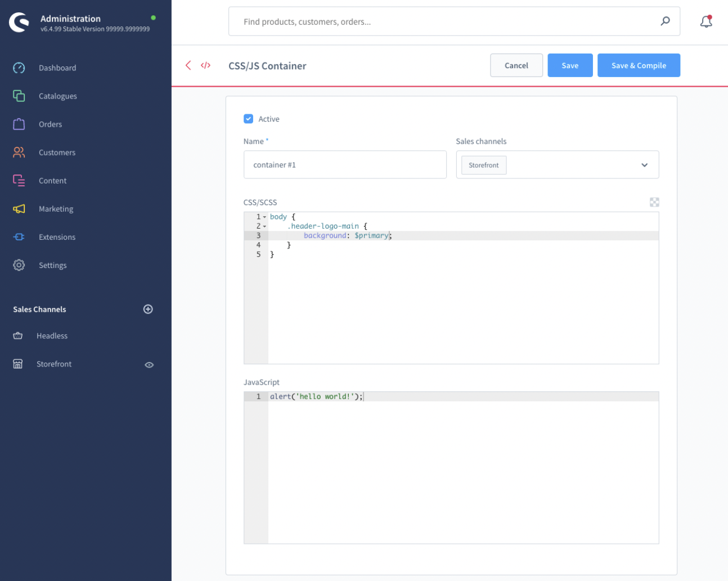This screenshot has width=728, height=581.
Task: Open notifications bell icon
Action: 706,21
